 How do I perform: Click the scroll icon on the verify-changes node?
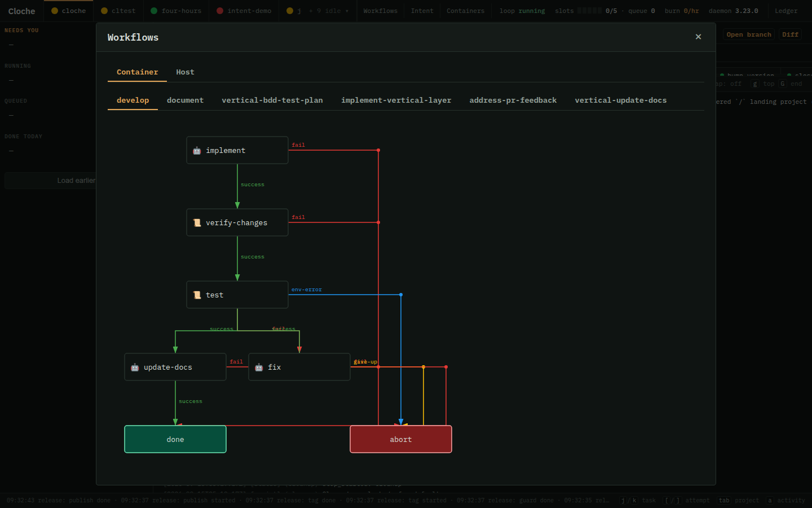coord(197,223)
